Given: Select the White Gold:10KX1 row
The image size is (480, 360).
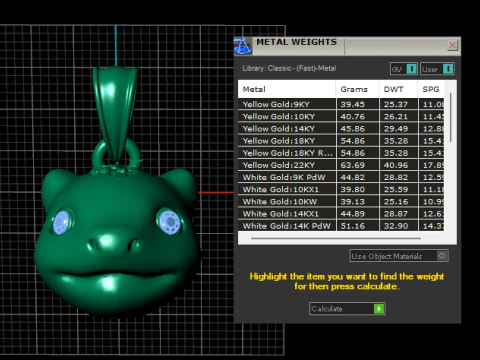Looking at the screenshot, I should tap(341, 190).
